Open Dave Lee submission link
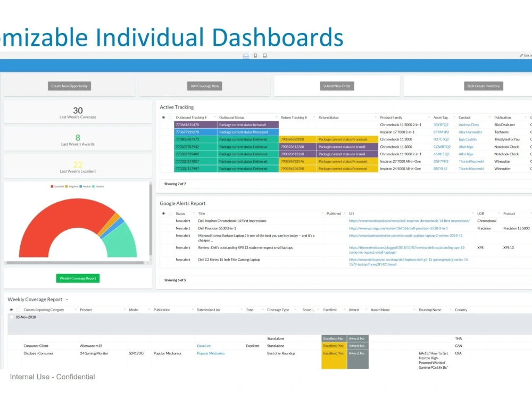532x399 pixels. click(x=204, y=346)
